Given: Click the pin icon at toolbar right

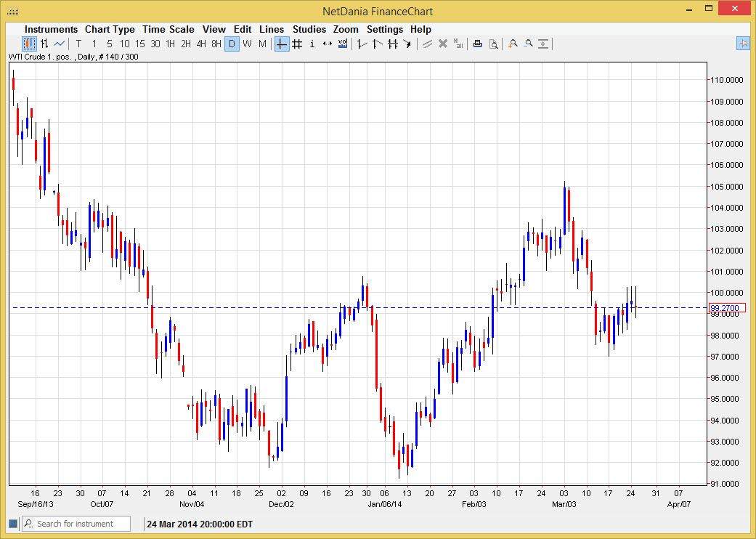Looking at the screenshot, I should [743, 44].
